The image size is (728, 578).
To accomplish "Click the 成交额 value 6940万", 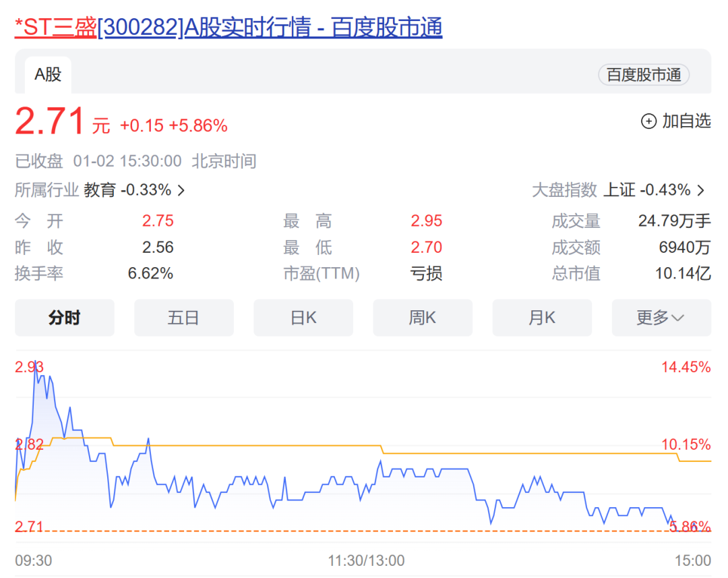I will click(x=685, y=247).
